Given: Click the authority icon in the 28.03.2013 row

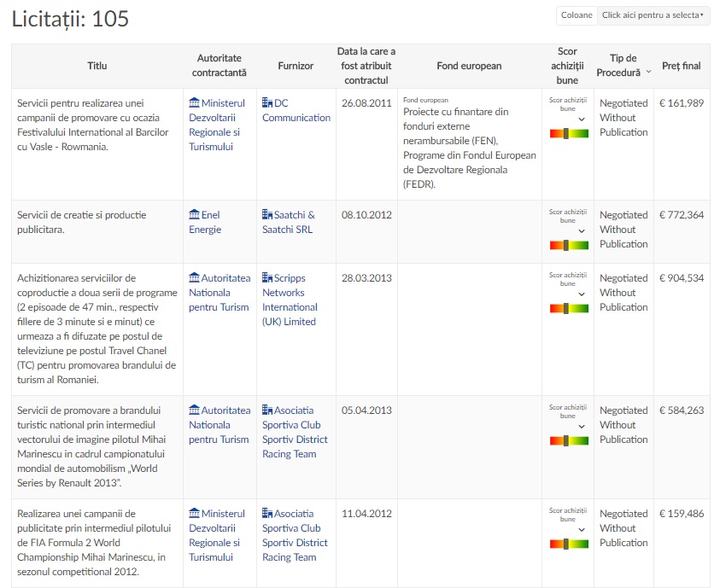Looking at the screenshot, I should click(194, 278).
